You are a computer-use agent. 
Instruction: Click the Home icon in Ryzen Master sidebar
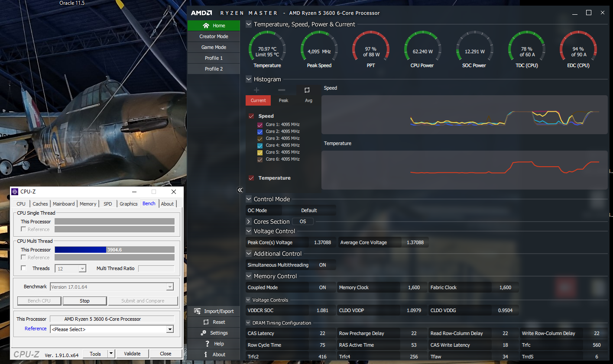point(206,26)
